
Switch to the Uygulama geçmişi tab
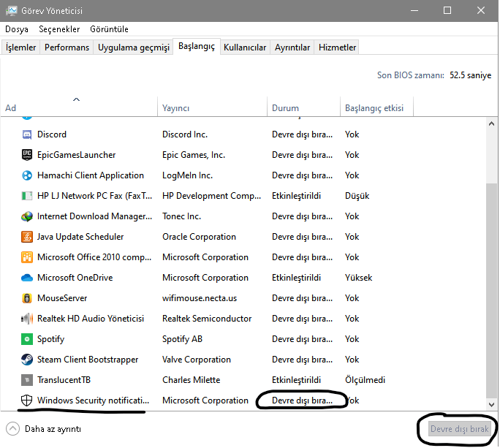click(x=134, y=48)
